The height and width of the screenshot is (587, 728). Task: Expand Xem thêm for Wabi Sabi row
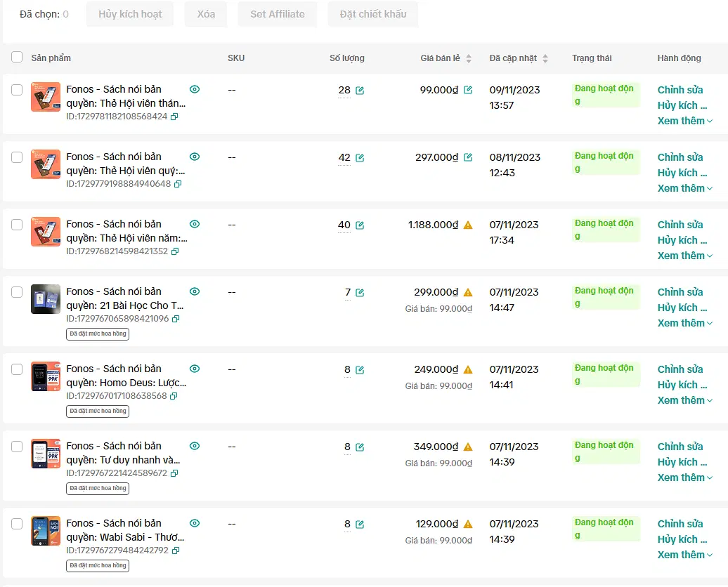click(685, 555)
